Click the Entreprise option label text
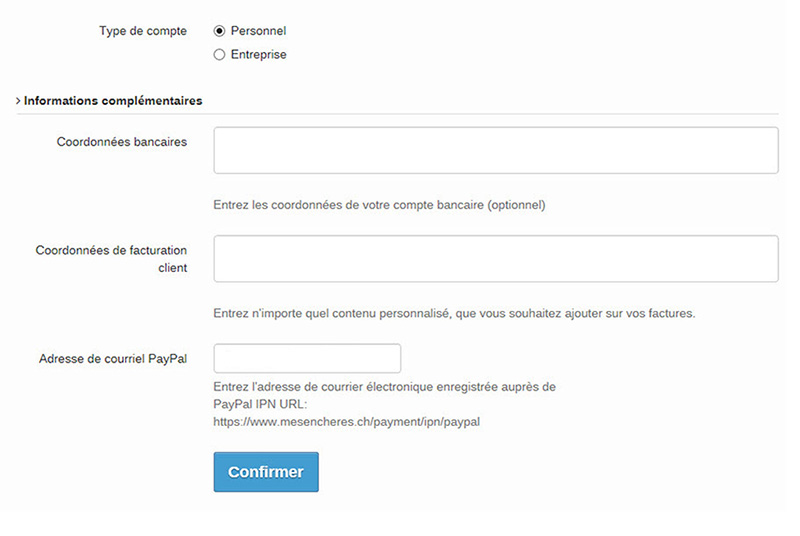 coord(258,55)
